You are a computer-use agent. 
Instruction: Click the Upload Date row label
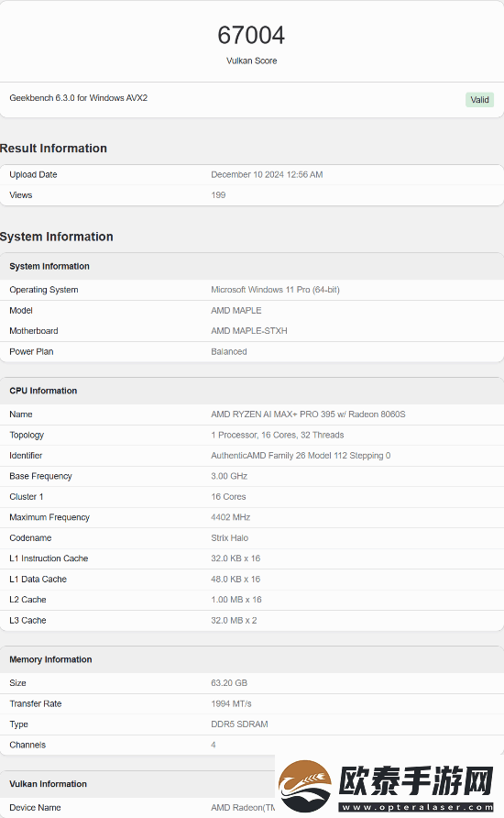click(33, 175)
